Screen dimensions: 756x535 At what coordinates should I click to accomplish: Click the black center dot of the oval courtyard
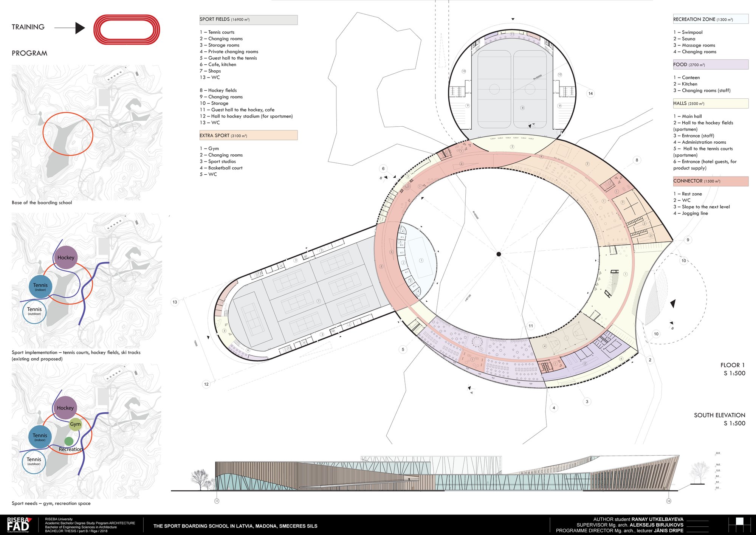point(499,254)
